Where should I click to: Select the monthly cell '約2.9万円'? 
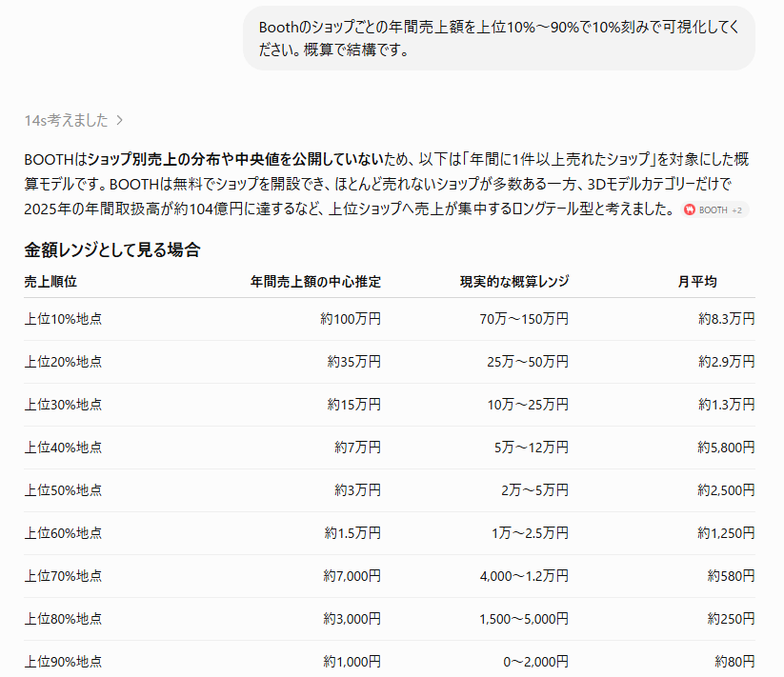pyautogui.click(x=727, y=362)
